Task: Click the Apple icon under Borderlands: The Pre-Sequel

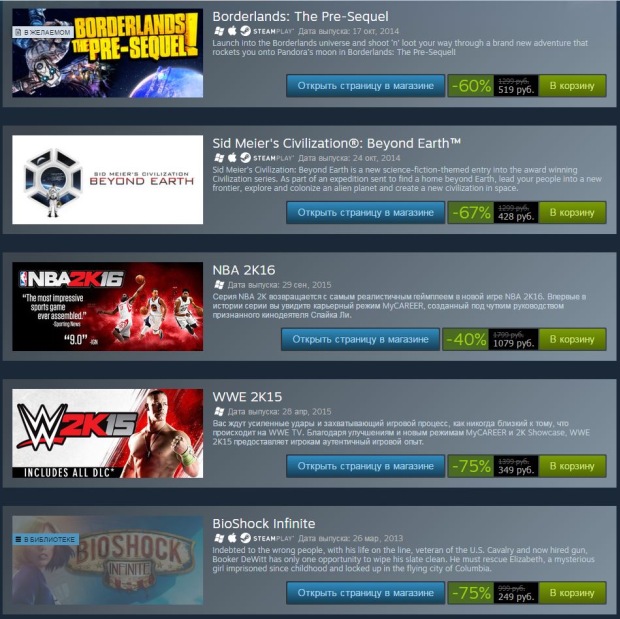Action: [232, 31]
